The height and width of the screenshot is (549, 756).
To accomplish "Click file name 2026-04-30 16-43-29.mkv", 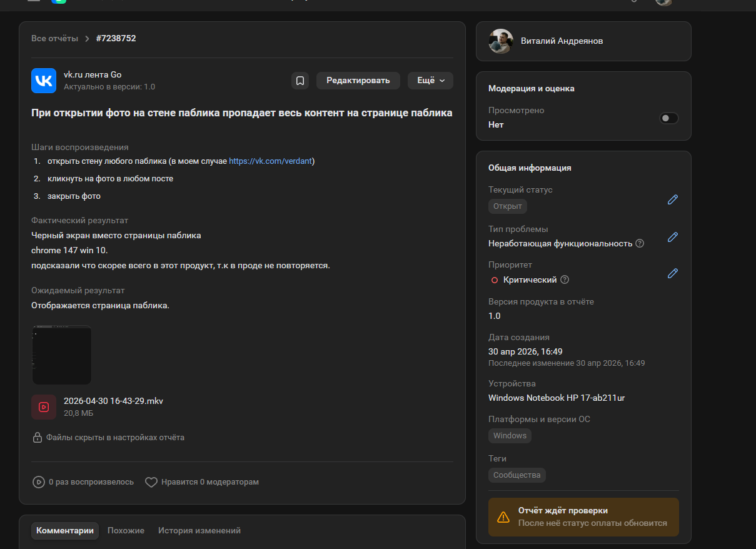I will pos(113,401).
